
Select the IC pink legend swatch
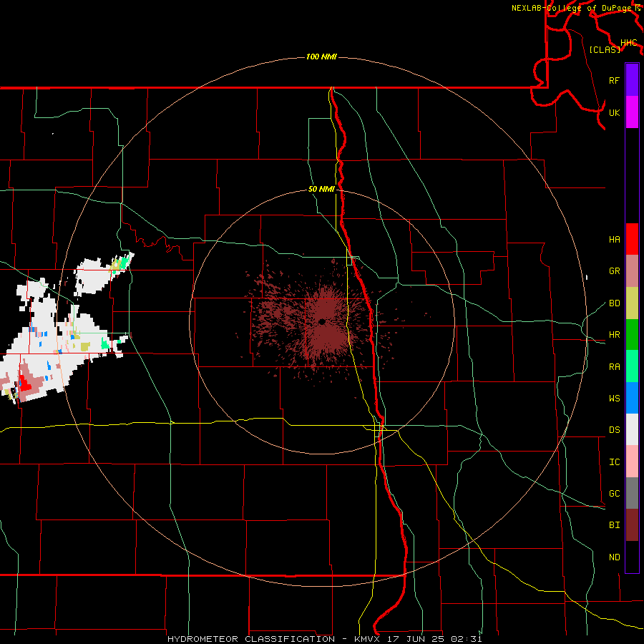pyautogui.click(x=632, y=462)
